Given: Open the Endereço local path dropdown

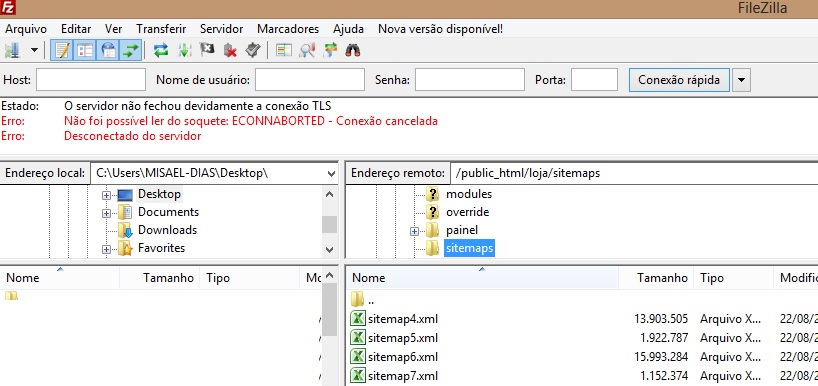Looking at the screenshot, I should tap(331, 173).
